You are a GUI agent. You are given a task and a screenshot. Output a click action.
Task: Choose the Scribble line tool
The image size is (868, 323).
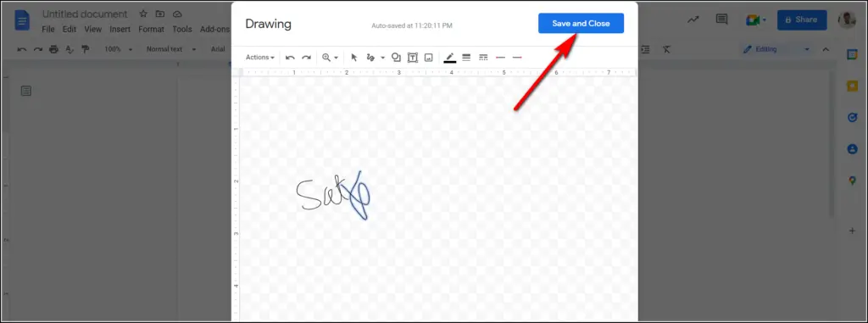pyautogui.click(x=371, y=57)
